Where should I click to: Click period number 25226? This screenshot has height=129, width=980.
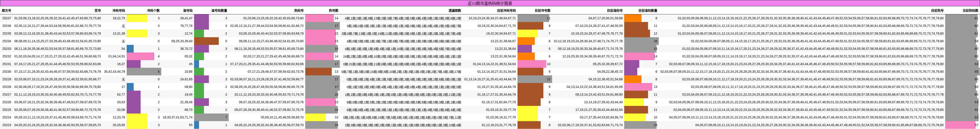tap(7, 102)
